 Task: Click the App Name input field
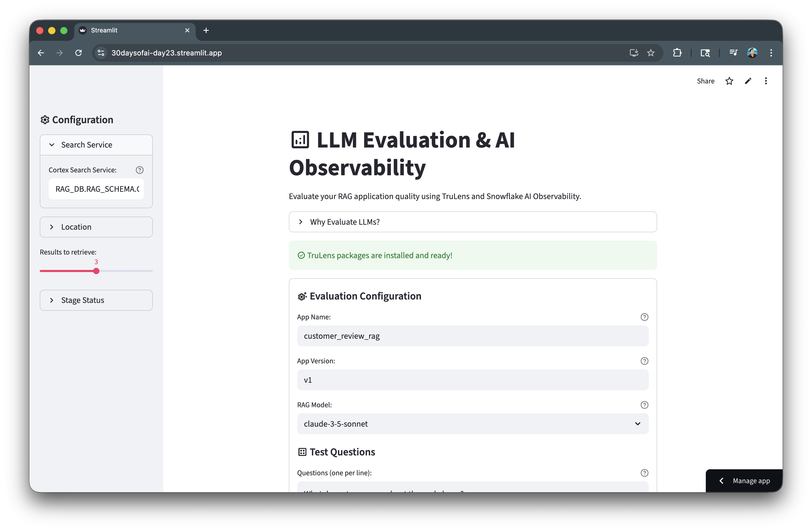472,336
